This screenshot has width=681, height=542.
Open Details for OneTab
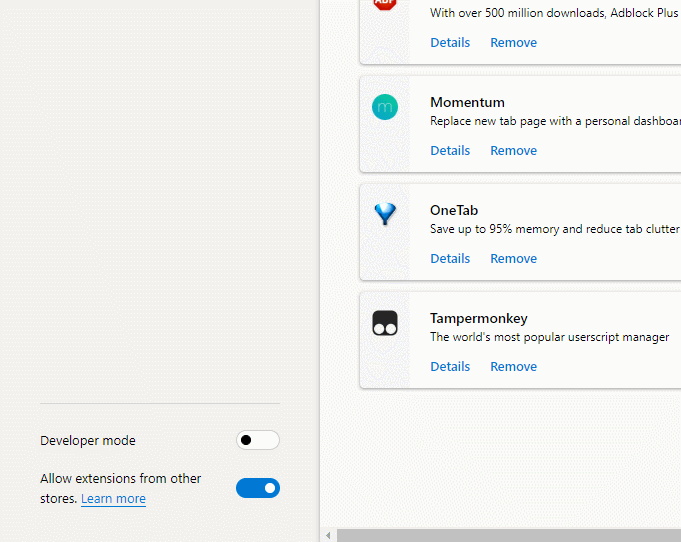pyautogui.click(x=450, y=259)
